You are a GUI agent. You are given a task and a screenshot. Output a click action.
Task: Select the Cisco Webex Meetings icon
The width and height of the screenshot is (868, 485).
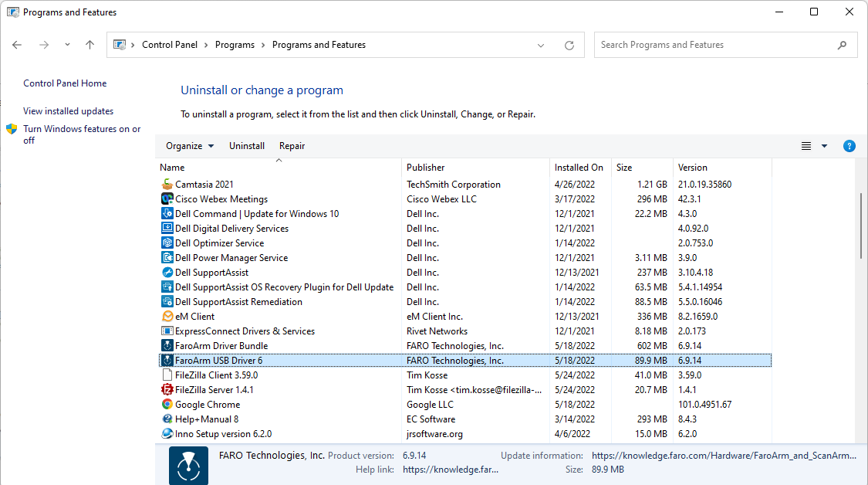coord(167,199)
